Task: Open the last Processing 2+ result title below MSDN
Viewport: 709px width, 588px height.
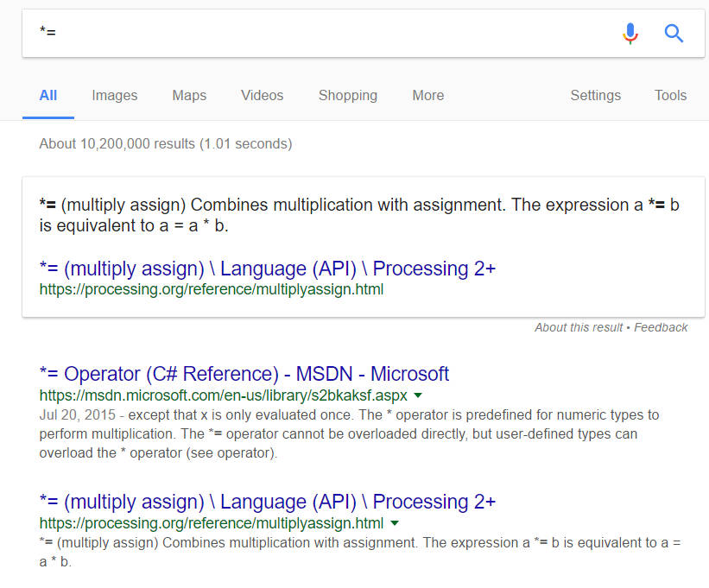Action: pyautogui.click(x=268, y=502)
